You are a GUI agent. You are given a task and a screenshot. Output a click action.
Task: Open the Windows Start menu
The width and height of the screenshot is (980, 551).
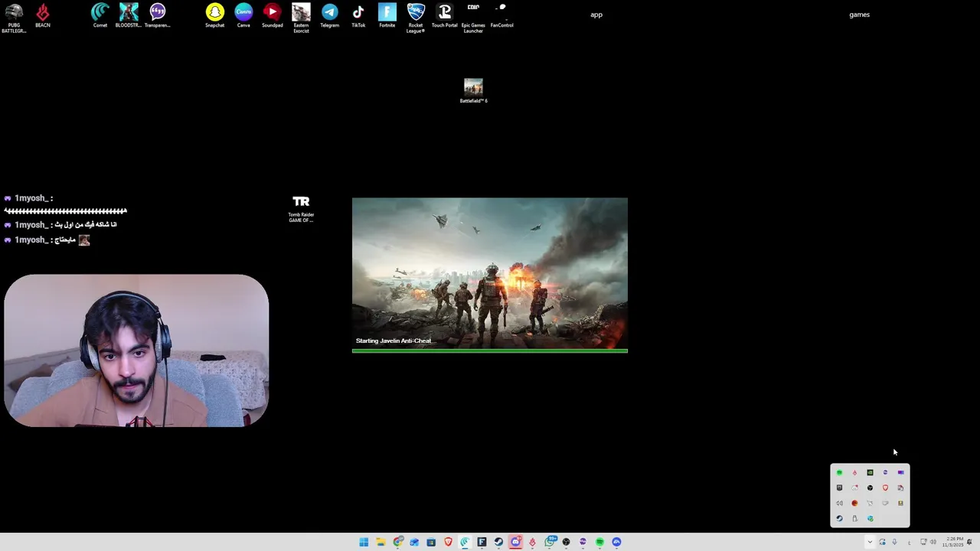[364, 542]
